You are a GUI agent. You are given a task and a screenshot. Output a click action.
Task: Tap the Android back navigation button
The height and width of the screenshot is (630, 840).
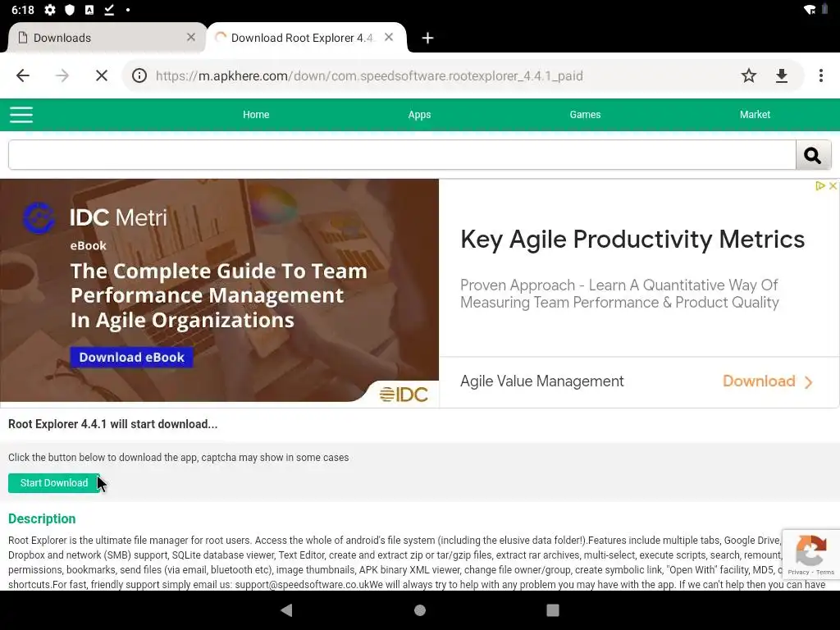286,610
